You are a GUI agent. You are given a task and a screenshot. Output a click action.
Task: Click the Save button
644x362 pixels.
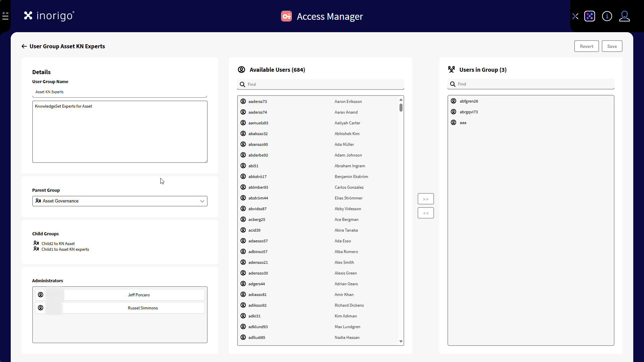612,46
